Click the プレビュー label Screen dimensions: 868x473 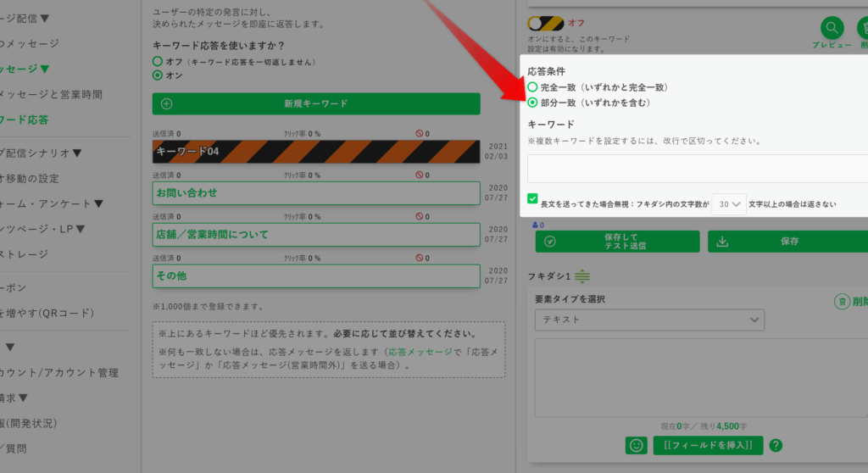coord(832,46)
